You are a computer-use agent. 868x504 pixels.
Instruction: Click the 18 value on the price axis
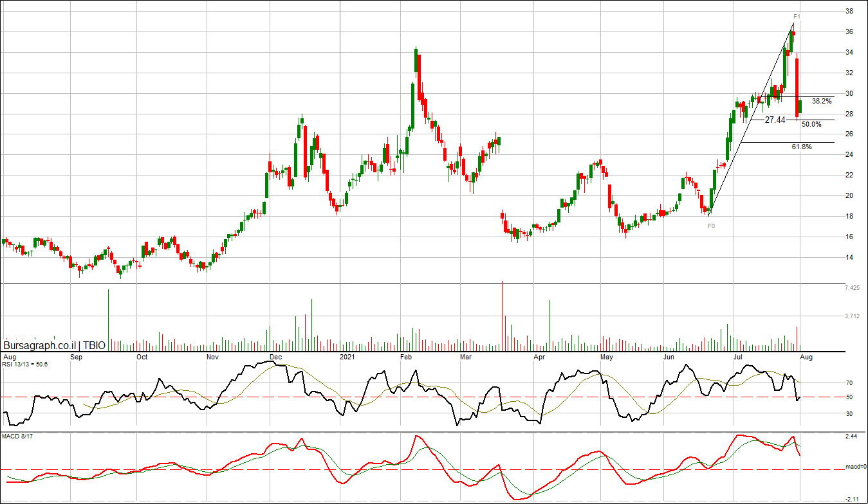[849, 216]
